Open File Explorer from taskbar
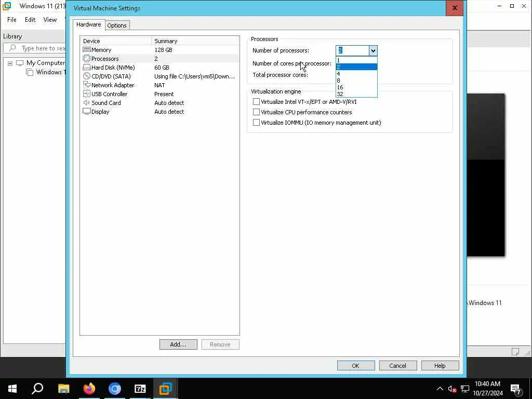Viewport: 532px width, 399px height. (x=63, y=389)
